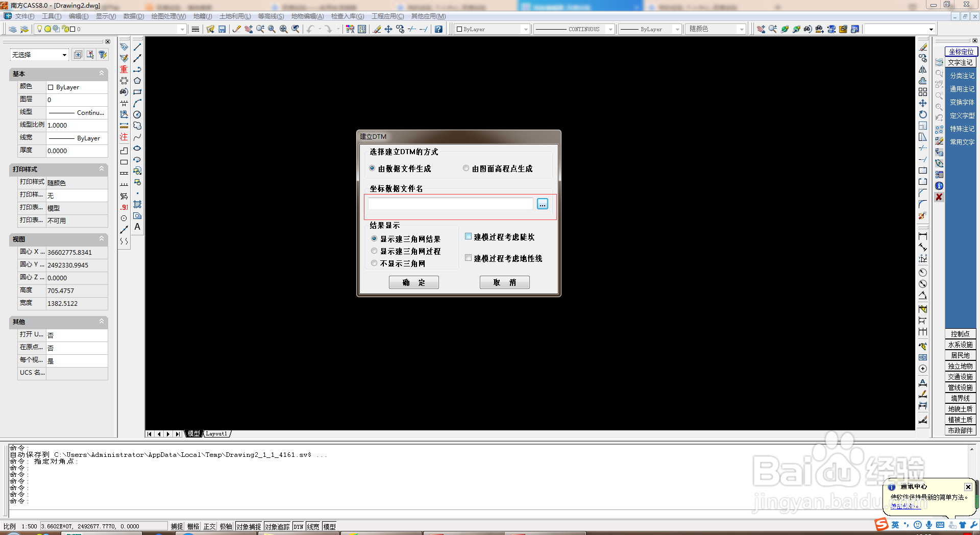The image size is (980, 535).
Task: Open the 等高线(S) menu
Action: 271,16
